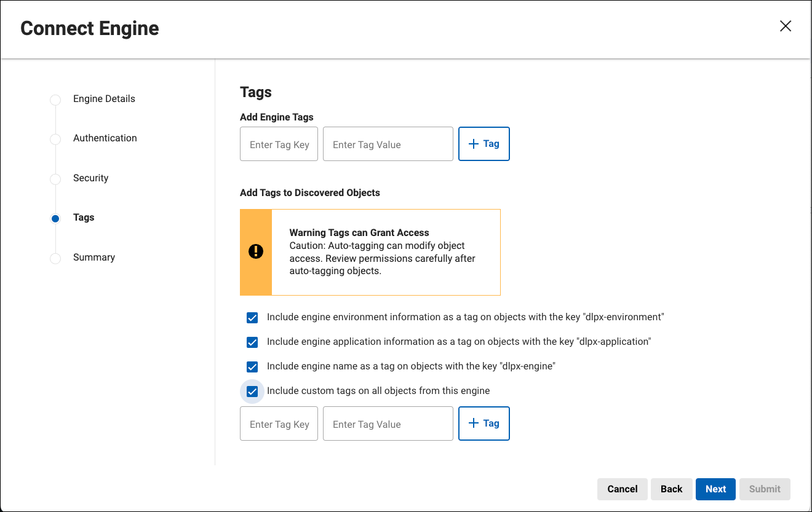Click the custom Enter Tag Value field
Viewport: 812px width, 512px height.
(x=388, y=424)
